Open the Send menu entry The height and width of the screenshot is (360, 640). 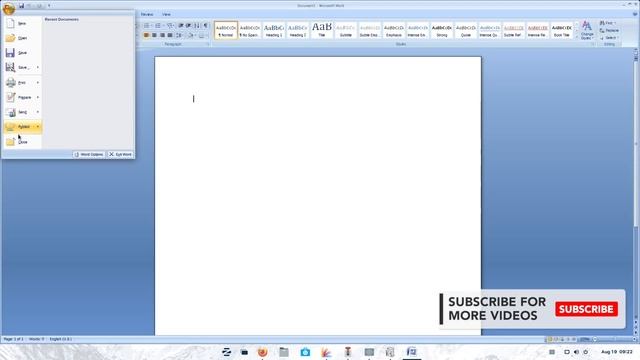(22, 112)
